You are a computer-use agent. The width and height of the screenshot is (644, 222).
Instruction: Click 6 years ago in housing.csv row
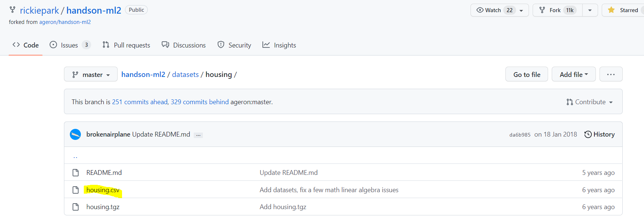coord(598,190)
